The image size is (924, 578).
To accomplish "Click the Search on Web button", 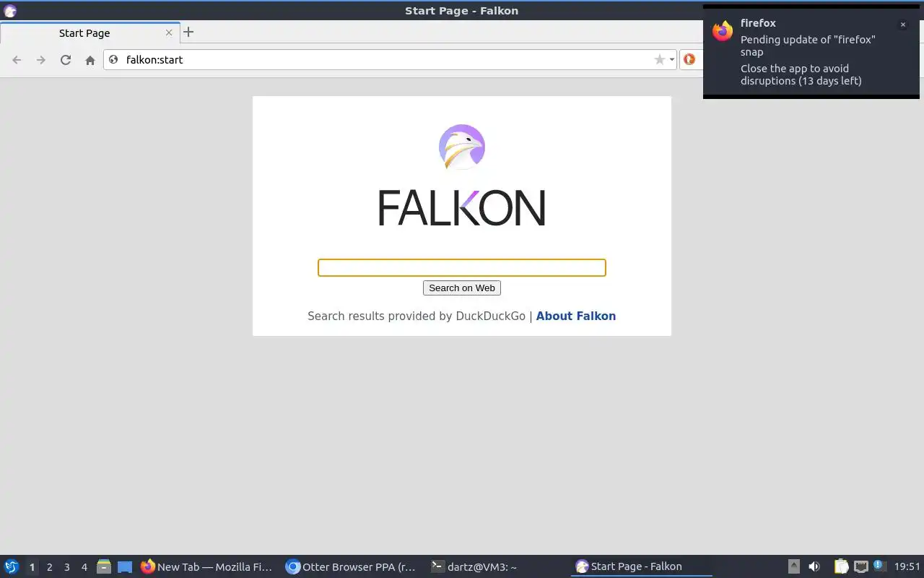I will click(462, 288).
